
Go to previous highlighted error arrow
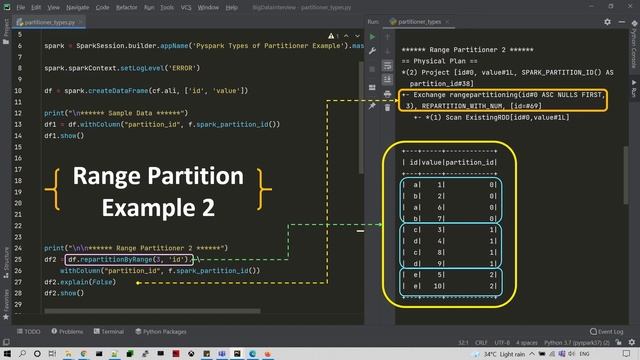(x=346, y=36)
